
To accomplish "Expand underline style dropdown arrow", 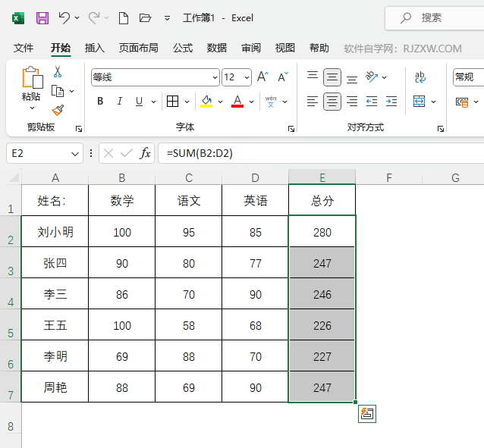I will tap(153, 102).
